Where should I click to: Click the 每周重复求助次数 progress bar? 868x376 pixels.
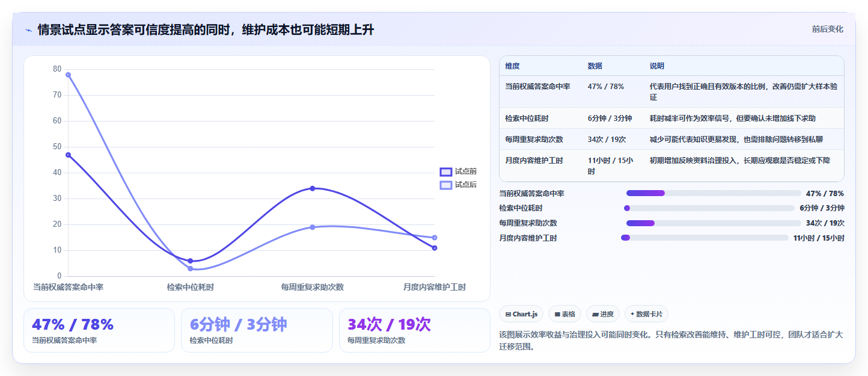pos(713,223)
